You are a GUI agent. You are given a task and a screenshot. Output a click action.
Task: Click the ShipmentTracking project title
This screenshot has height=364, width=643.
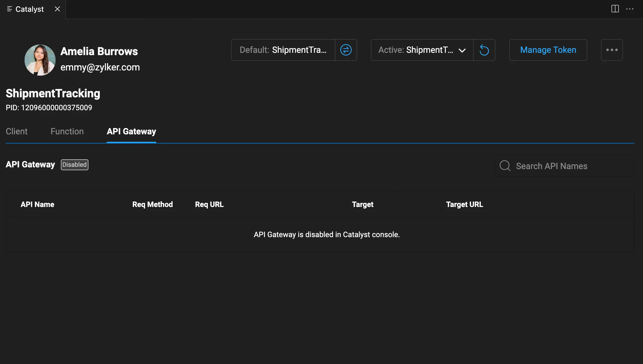(53, 93)
